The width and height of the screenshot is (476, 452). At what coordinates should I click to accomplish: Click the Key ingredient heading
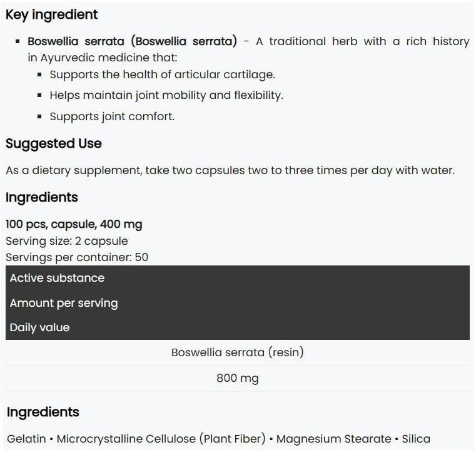[x=51, y=14]
